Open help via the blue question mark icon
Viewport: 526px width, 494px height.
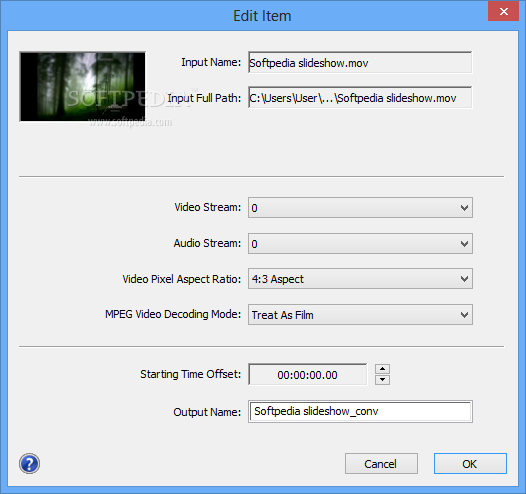[x=30, y=464]
